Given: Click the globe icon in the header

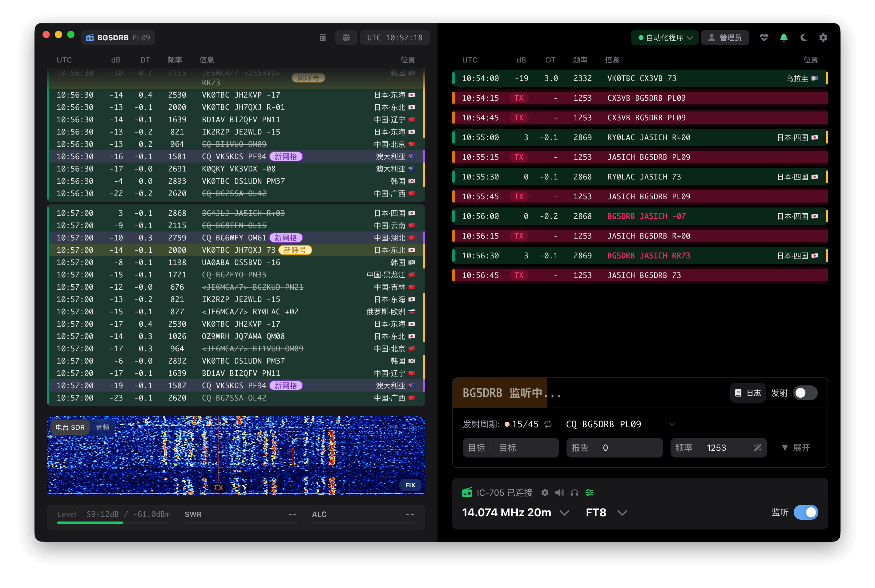Looking at the screenshot, I should [346, 38].
